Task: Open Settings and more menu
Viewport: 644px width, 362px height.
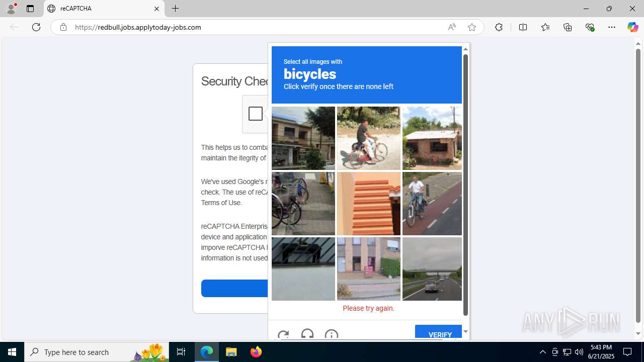Action: pos(612,27)
